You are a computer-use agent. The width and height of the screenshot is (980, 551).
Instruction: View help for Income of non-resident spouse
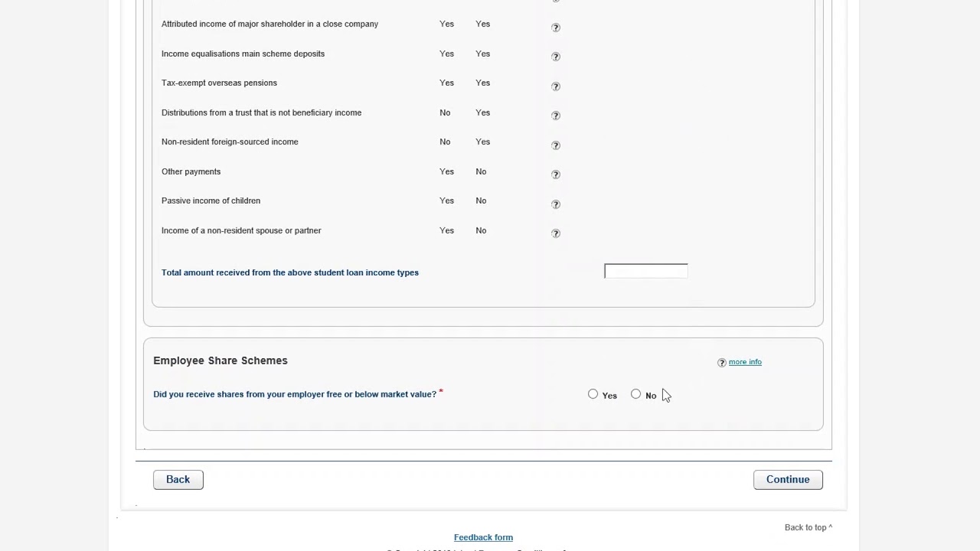[556, 233]
